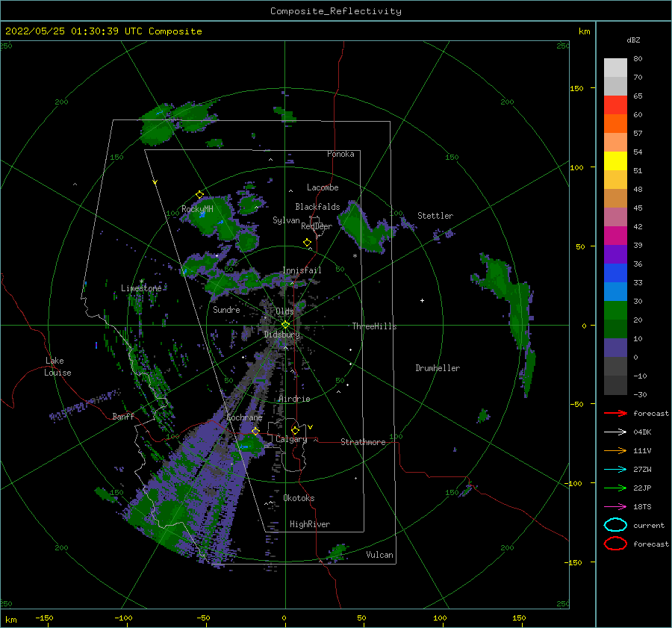Click the RedDeer city label

(x=317, y=226)
